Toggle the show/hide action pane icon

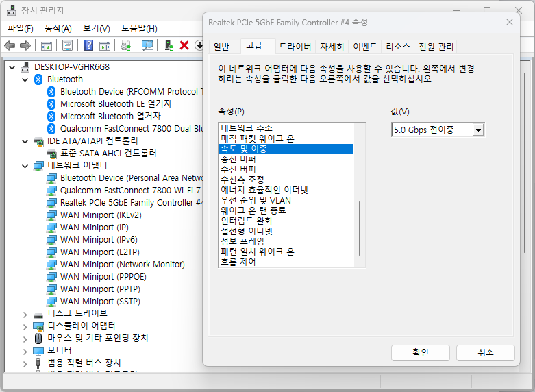[x=105, y=45]
